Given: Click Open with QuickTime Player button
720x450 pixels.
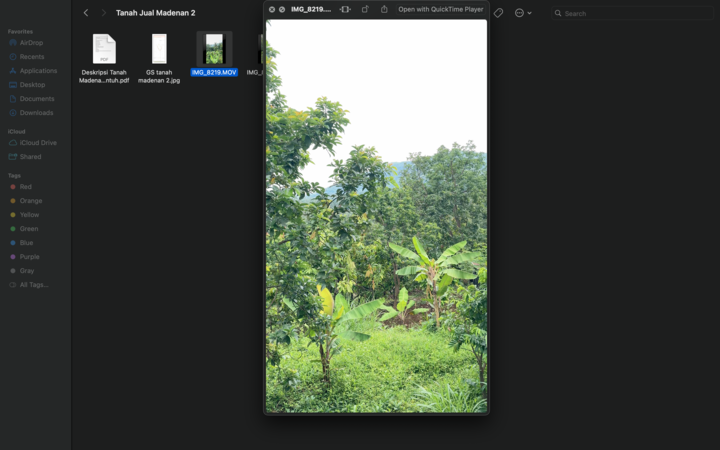Looking at the screenshot, I should (x=440, y=10).
